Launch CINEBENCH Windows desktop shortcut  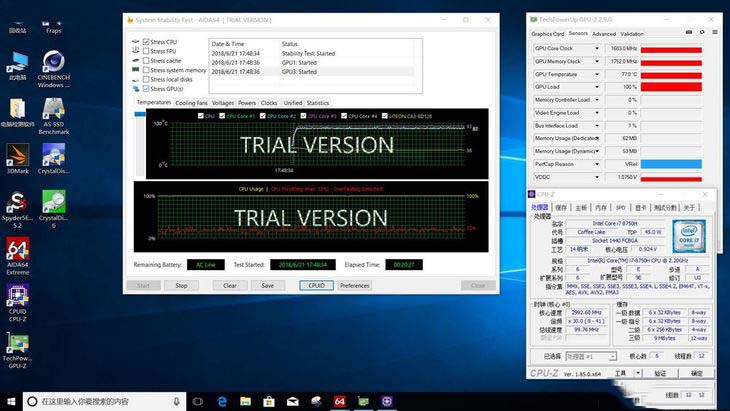[54, 69]
